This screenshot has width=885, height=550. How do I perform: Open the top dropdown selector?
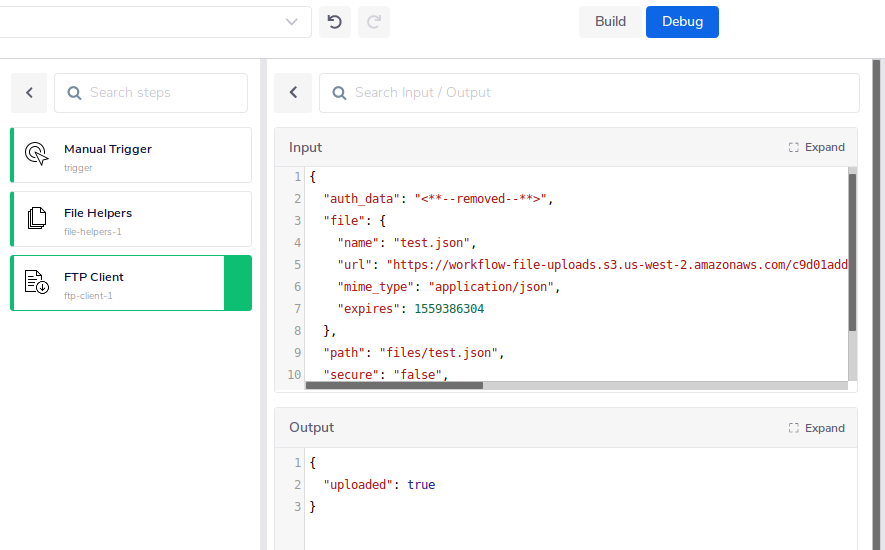coord(291,22)
